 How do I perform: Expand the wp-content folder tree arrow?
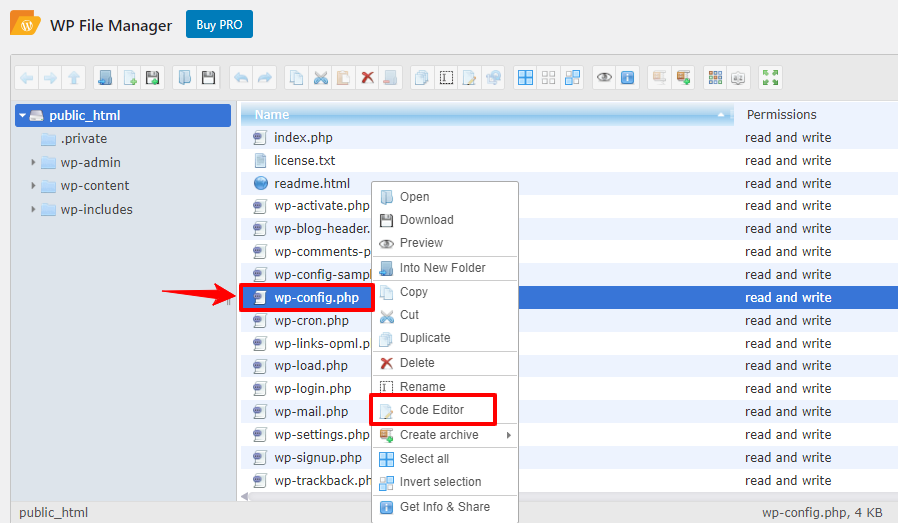tap(33, 185)
